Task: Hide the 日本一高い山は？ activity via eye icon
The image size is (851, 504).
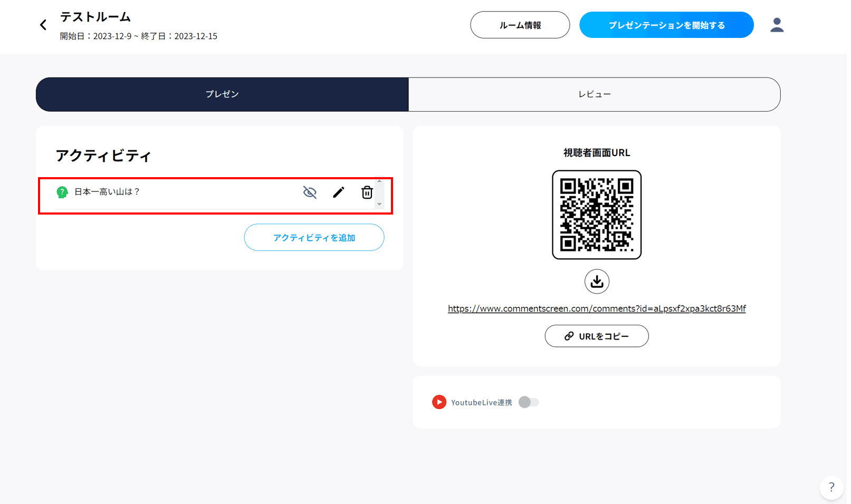Action: pos(310,192)
